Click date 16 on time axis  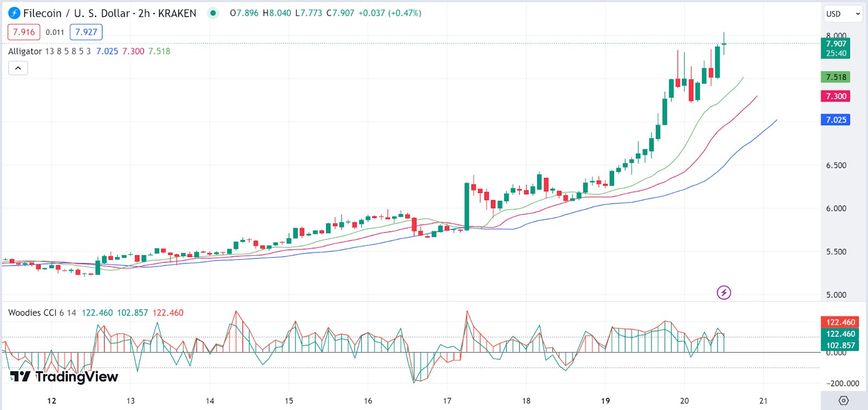(x=368, y=401)
